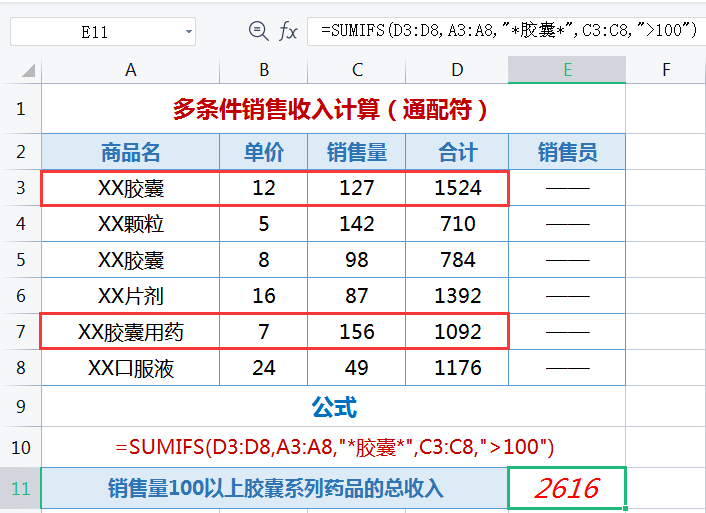Image resolution: width=706 pixels, height=513 pixels.
Task: Expand the Name Box dropdown arrow
Action: (189, 32)
